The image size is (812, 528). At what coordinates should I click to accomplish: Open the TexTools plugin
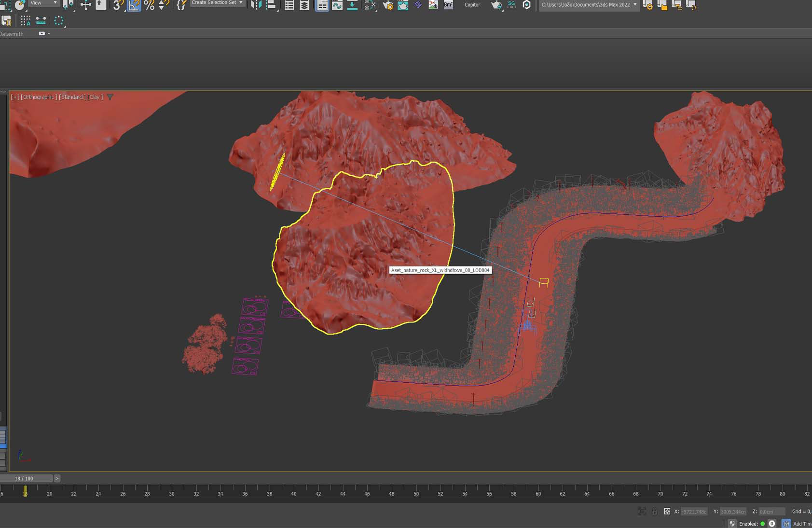click(433, 5)
